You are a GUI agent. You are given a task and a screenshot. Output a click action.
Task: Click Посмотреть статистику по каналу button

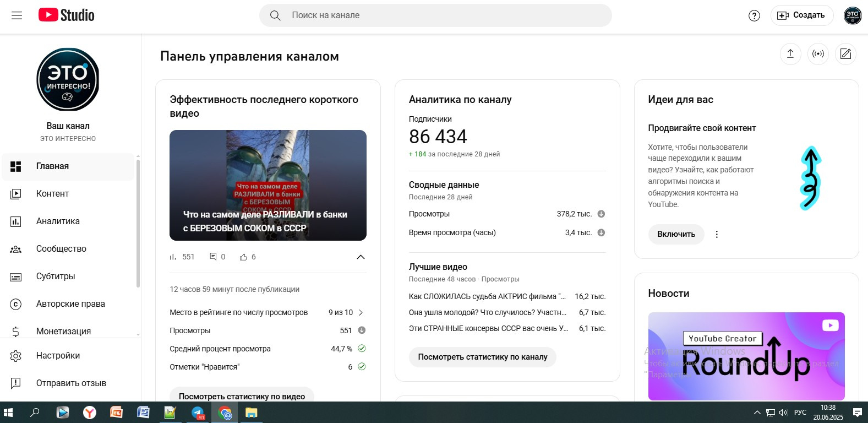[483, 357]
